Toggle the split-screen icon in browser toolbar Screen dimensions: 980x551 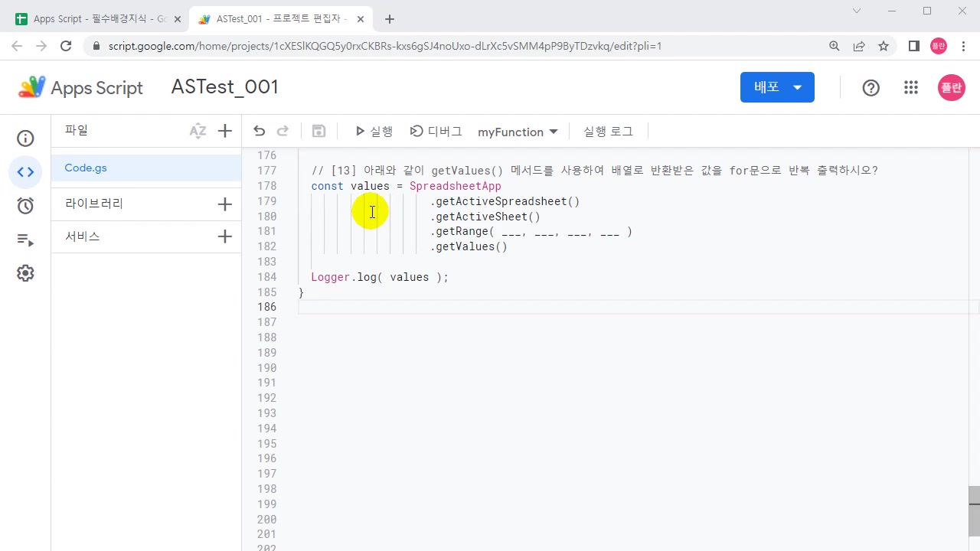tap(913, 46)
